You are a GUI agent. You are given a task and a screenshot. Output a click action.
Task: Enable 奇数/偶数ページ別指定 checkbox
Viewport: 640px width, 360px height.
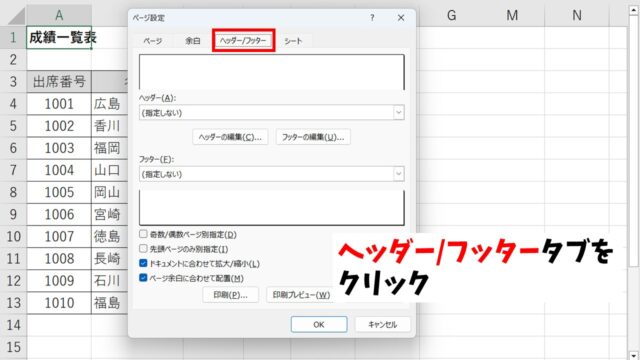[143, 234]
